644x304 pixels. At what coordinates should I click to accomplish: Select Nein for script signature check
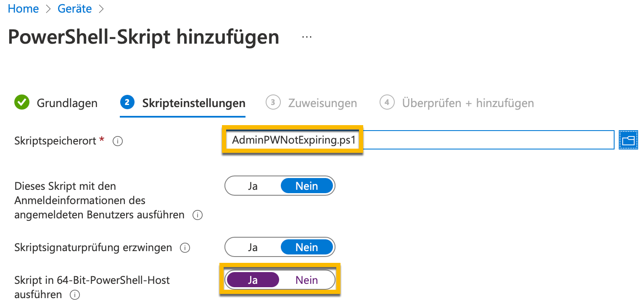pos(306,247)
